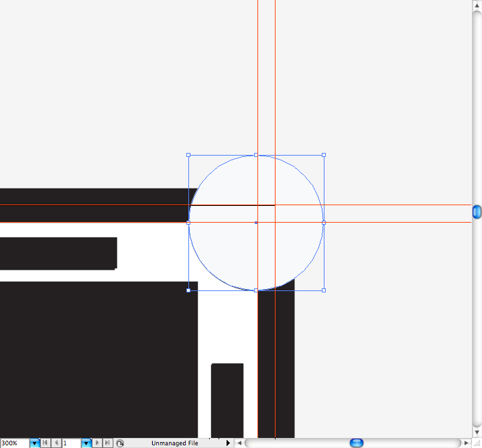
Task: Go to the previous artboard
Action: click(x=56, y=443)
